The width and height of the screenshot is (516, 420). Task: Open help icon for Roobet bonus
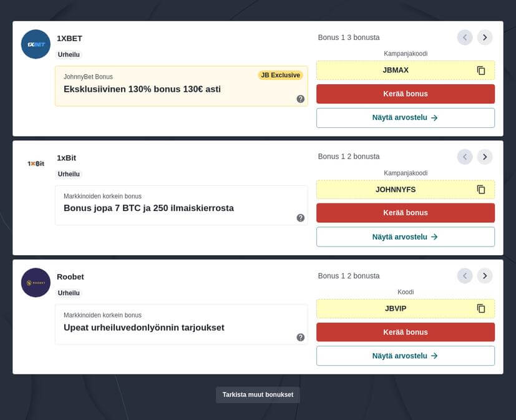click(x=301, y=337)
